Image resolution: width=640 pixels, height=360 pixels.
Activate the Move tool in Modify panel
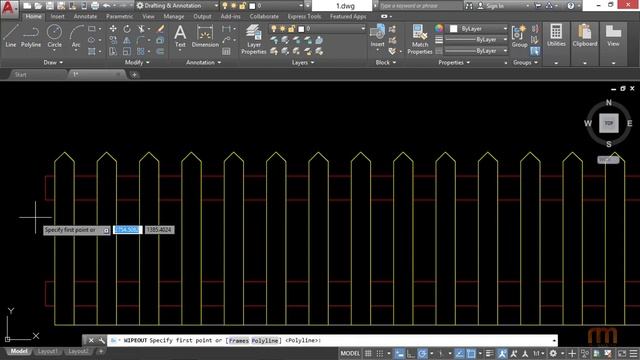[113, 29]
